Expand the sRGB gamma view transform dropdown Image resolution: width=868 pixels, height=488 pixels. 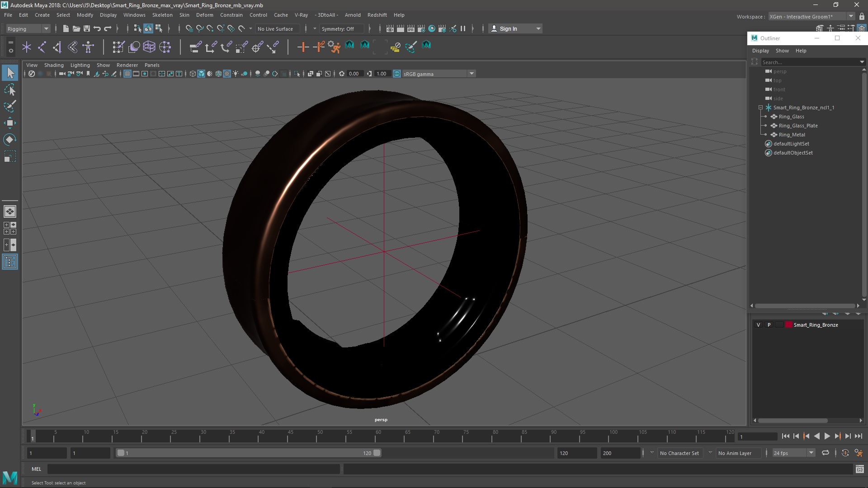pos(472,74)
